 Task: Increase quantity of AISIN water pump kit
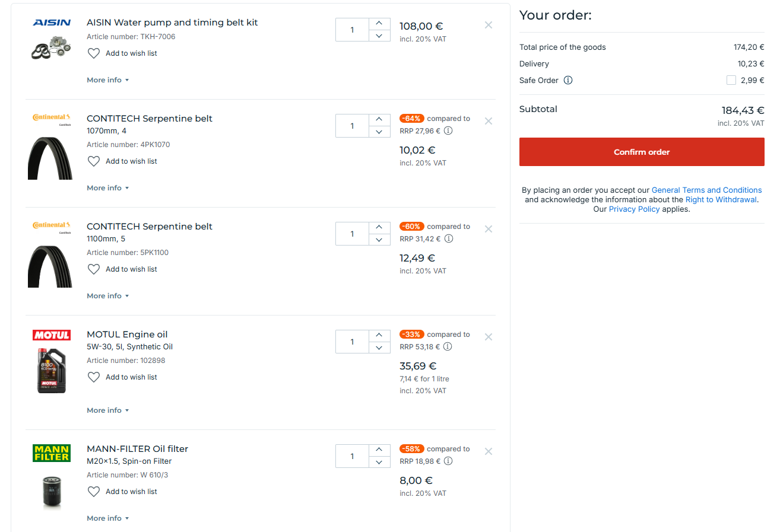pyautogui.click(x=379, y=24)
